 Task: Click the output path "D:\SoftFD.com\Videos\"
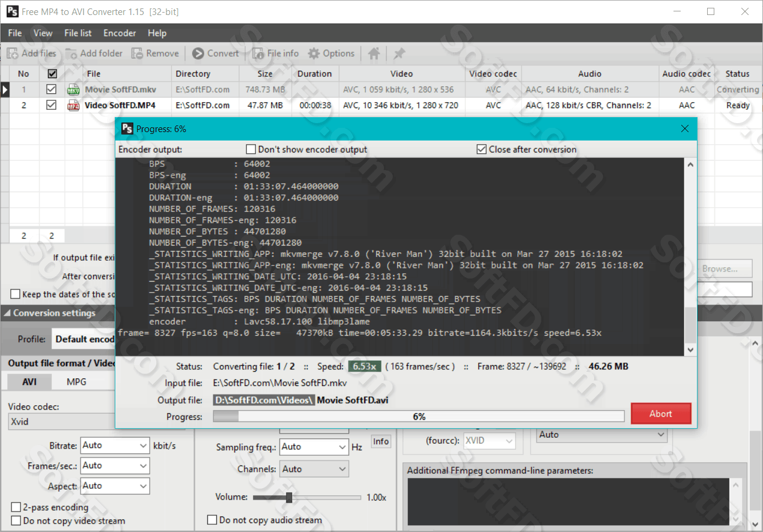pyautogui.click(x=264, y=400)
